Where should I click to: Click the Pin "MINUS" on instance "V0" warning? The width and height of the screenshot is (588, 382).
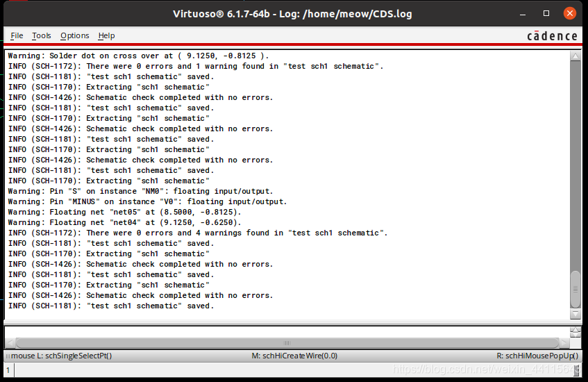point(147,201)
